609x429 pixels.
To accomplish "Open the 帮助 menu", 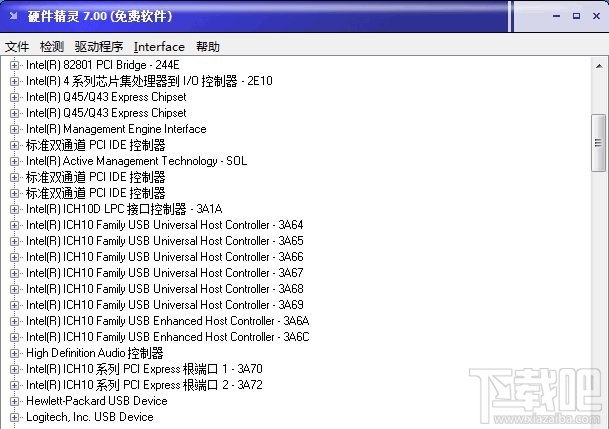I will 208,47.
